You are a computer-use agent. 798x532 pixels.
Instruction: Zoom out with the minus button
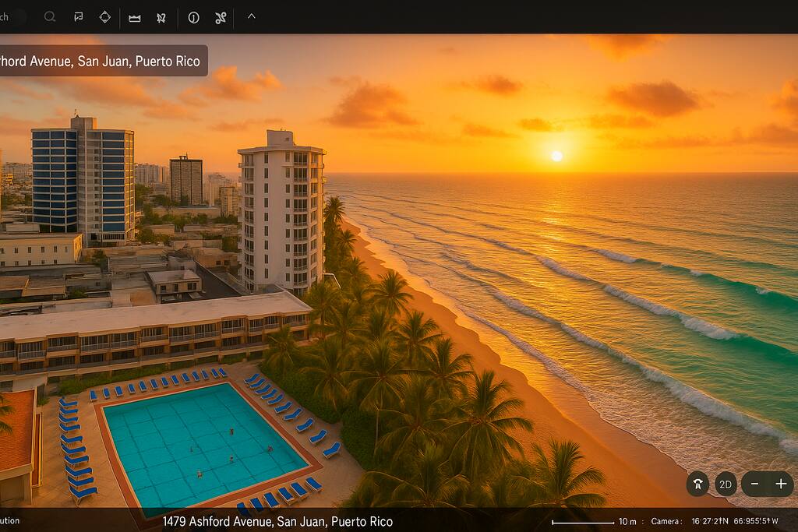point(754,484)
